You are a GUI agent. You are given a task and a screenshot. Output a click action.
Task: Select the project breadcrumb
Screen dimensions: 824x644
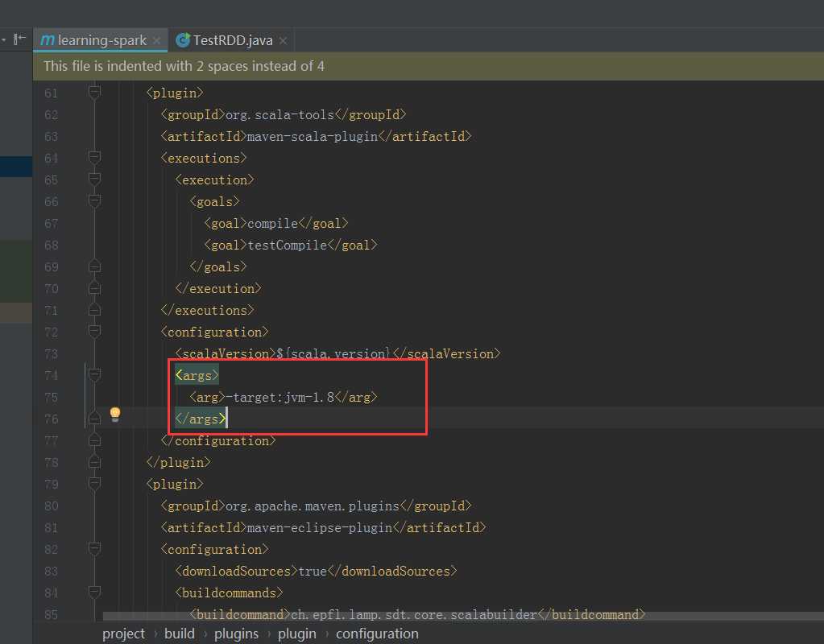click(x=123, y=634)
